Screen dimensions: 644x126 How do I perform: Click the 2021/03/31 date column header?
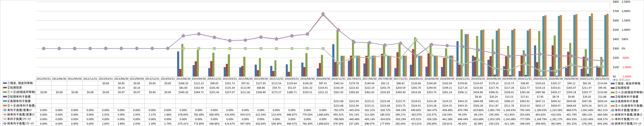(x=602, y=79)
